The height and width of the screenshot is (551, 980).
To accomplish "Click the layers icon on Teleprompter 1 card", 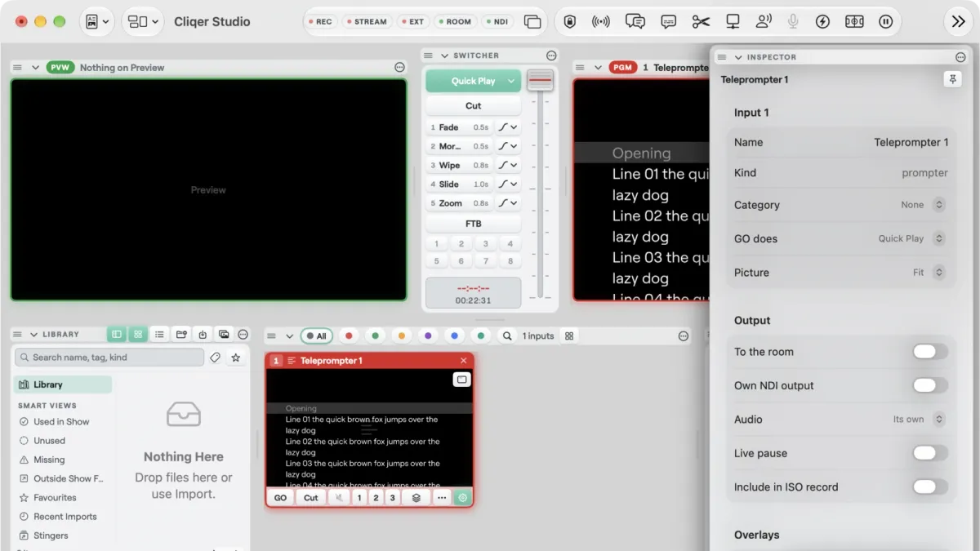I will (x=416, y=497).
